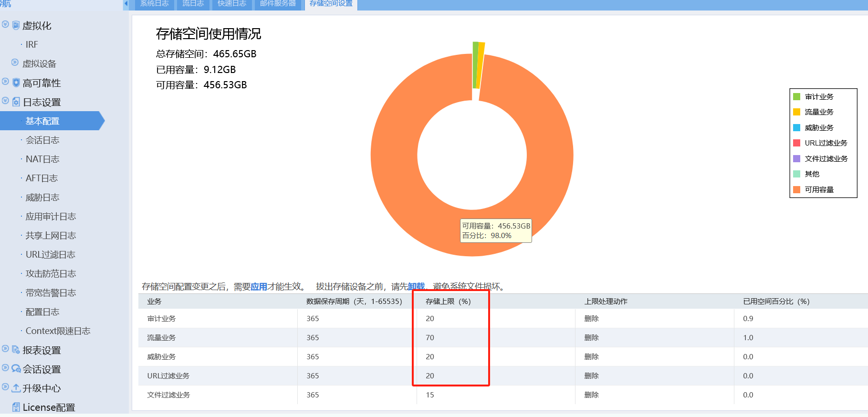Click the 总存储空间 465.65GB text

pyautogui.click(x=206, y=54)
